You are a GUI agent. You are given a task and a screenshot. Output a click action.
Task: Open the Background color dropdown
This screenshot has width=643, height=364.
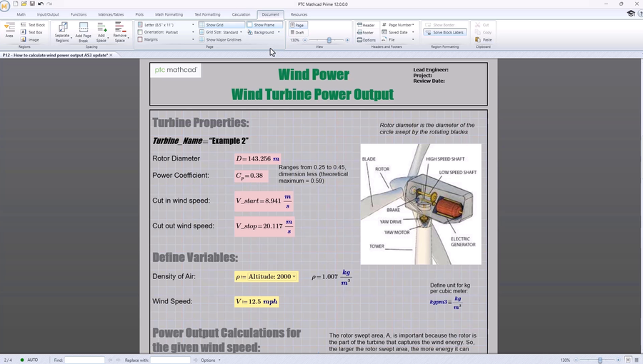click(x=264, y=32)
